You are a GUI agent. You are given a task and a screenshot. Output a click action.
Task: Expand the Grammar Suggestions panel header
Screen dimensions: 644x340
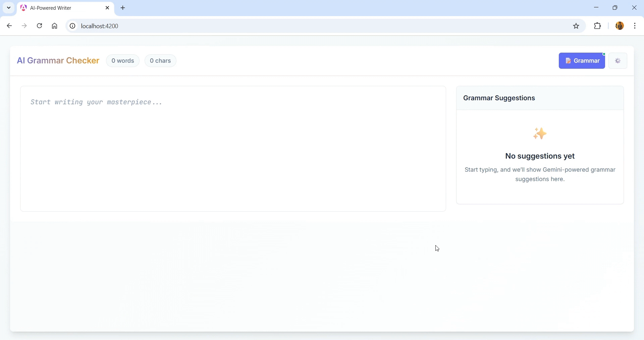tap(499, 98)
